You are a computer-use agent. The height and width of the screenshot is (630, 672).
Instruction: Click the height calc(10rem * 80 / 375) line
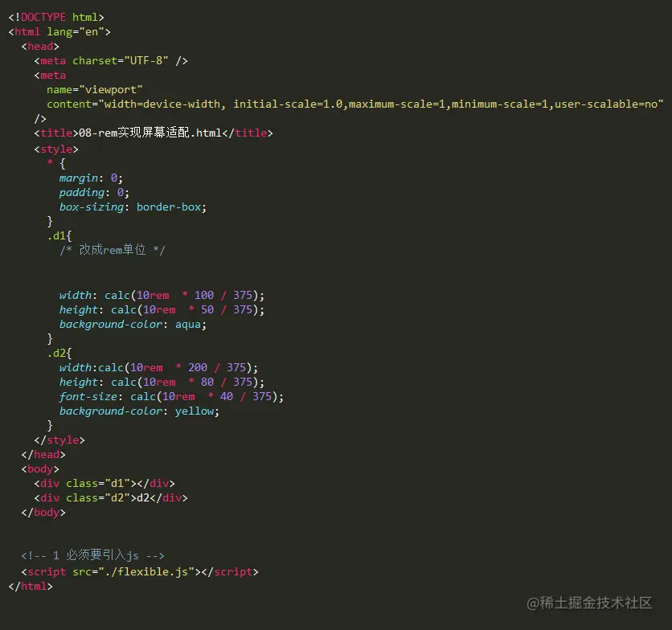pyautogui.click(x=162, y=382)
